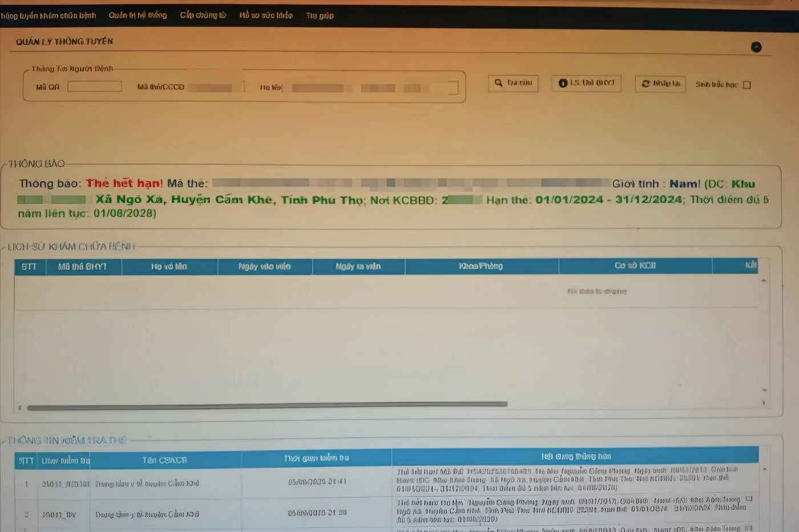Click the Ngày vào viện column header
Viewport: 799px width, 532px height.
click(264, 267)
